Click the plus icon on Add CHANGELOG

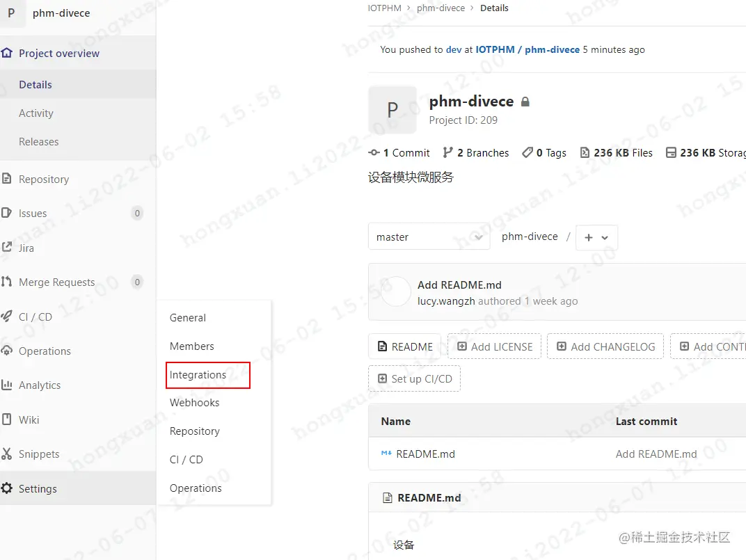[562, 346]
